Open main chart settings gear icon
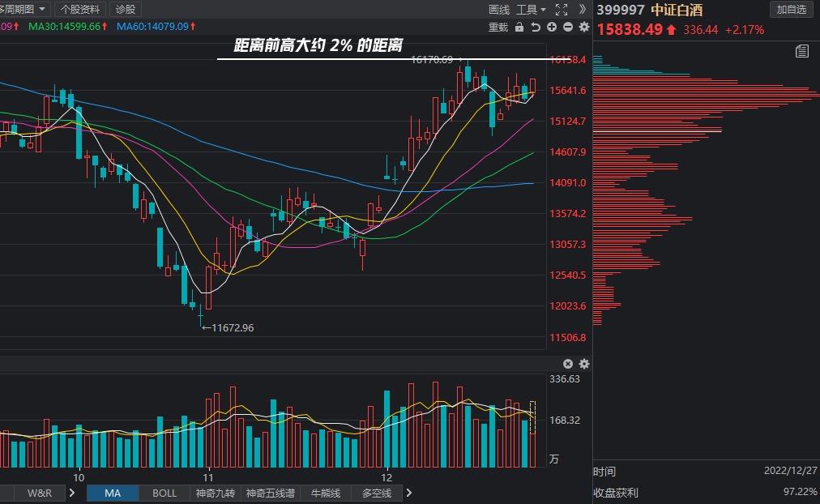This screenshot has width=820, height=504. [584, 28]
